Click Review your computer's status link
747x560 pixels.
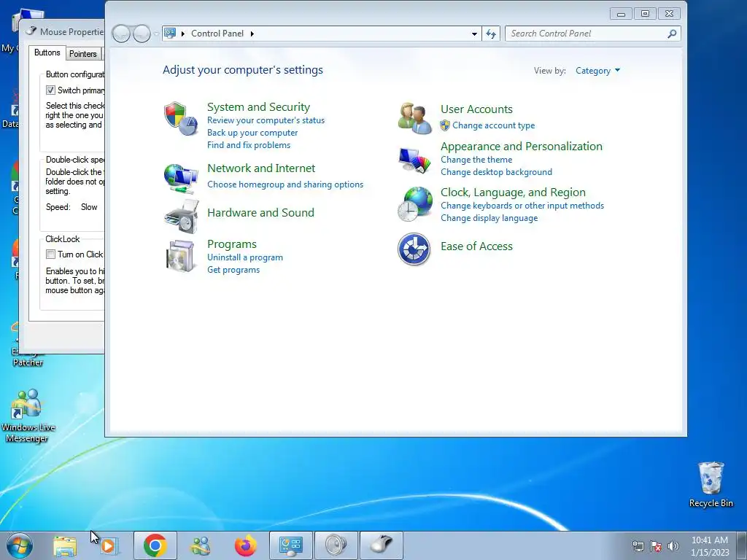point(266,120)
